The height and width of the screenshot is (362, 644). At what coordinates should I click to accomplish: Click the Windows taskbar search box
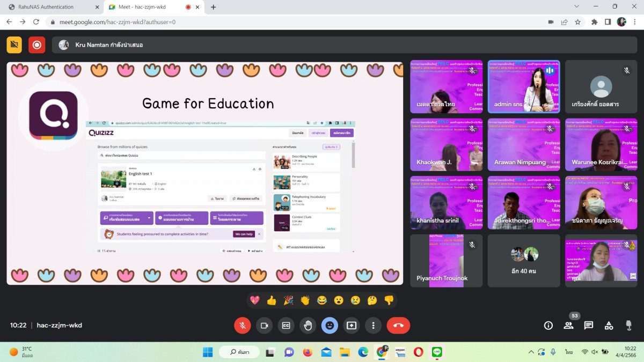pos(239,352)
